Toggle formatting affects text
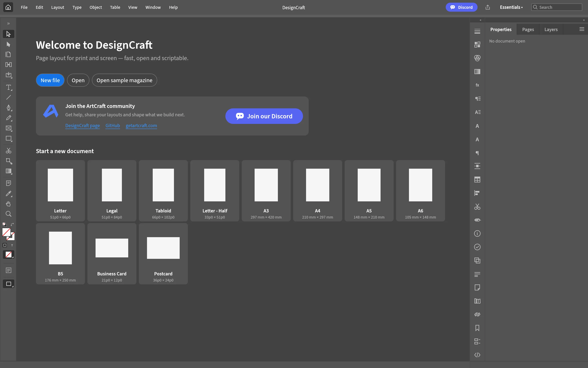588x368 pixels. 12,245
